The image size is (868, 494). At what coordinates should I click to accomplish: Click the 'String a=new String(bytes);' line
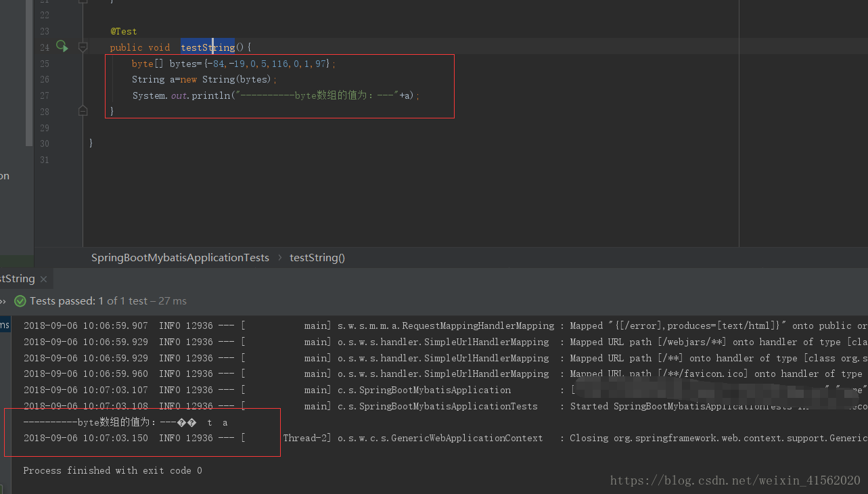pos(204,79)
